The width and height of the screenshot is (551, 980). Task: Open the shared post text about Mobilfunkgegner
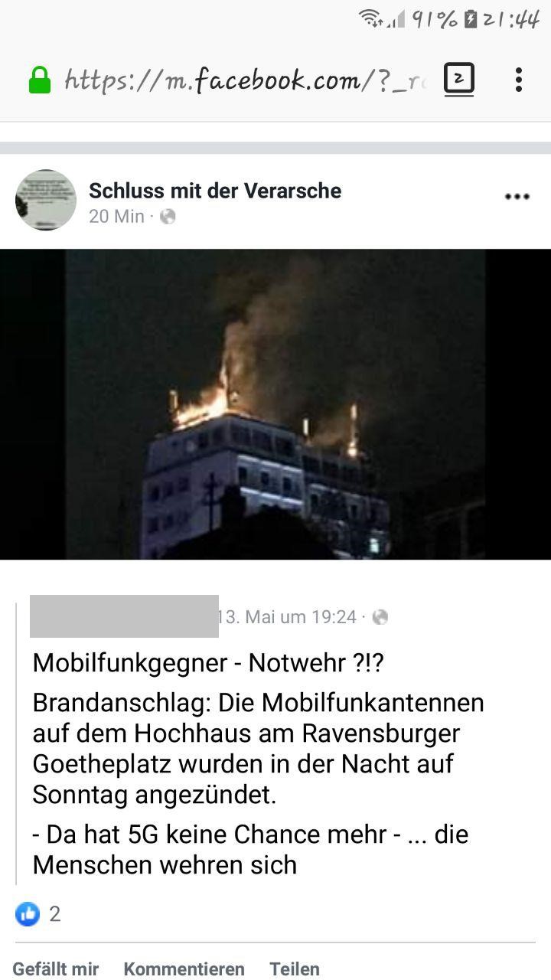[259, 763]
